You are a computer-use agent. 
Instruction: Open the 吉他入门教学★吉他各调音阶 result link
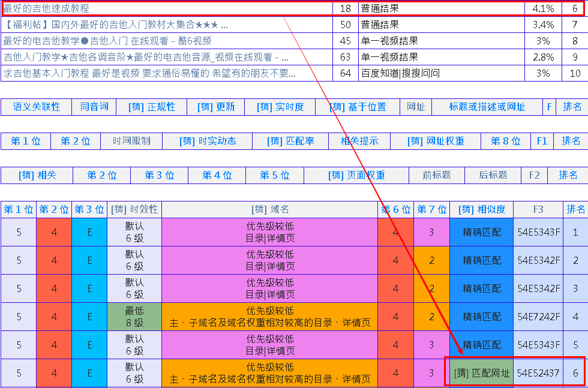146,57
